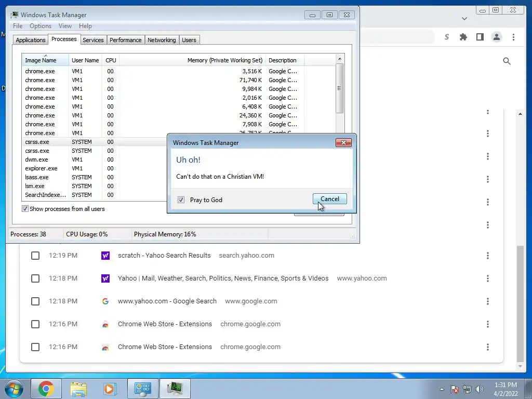Switch to the Networking tab
The image size is (532, 399).
(x=162, y=40)
